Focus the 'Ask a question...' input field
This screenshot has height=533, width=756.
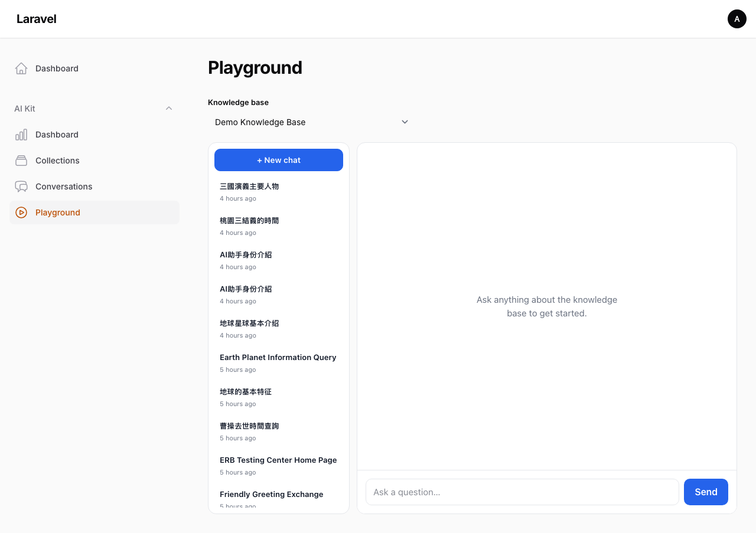[522, 492]
